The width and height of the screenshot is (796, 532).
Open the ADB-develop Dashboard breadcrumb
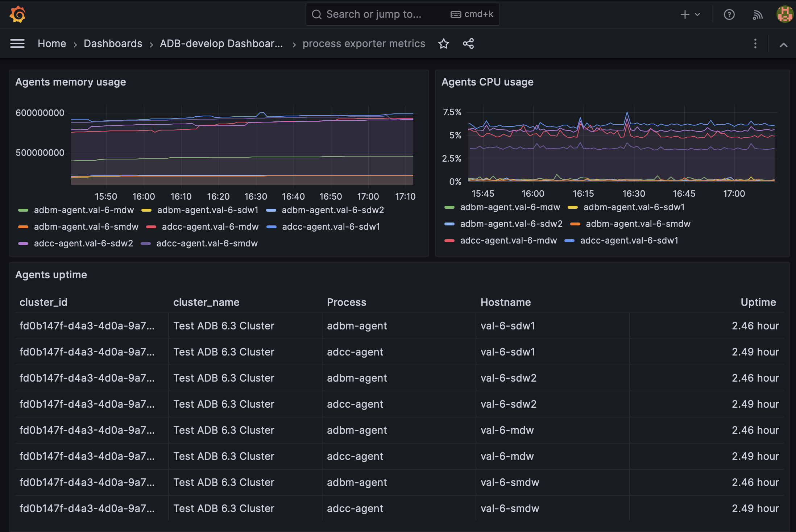tap(221, 43)
